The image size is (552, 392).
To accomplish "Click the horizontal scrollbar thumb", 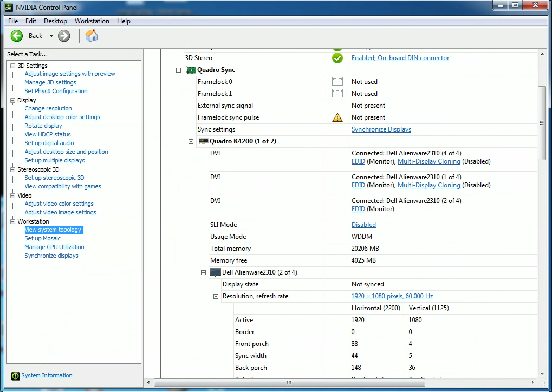I will click(289, 382).
